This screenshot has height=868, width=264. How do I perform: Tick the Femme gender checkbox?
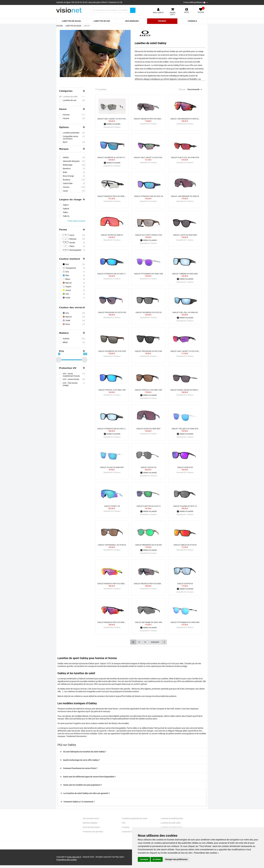point(60,119)
